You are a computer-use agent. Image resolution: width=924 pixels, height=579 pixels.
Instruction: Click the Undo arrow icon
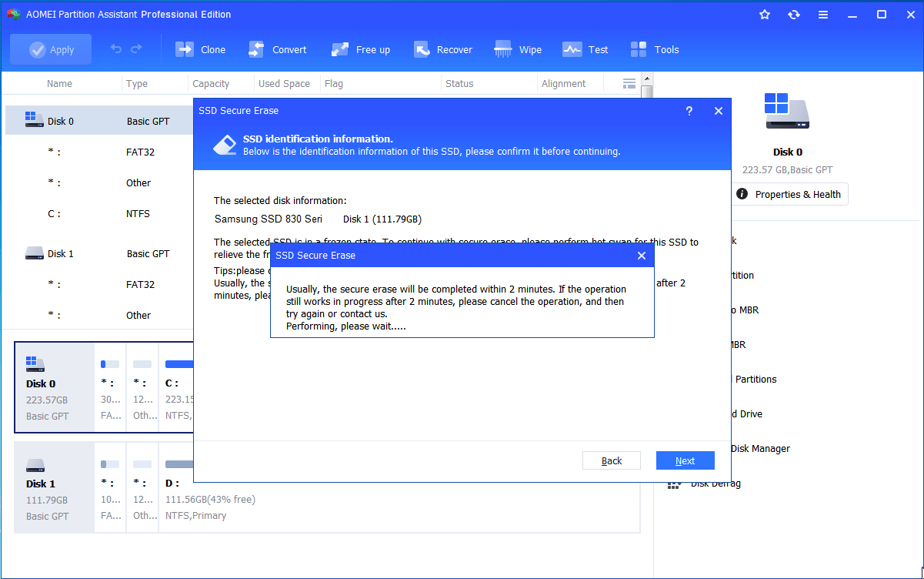[x=116, y=49]
